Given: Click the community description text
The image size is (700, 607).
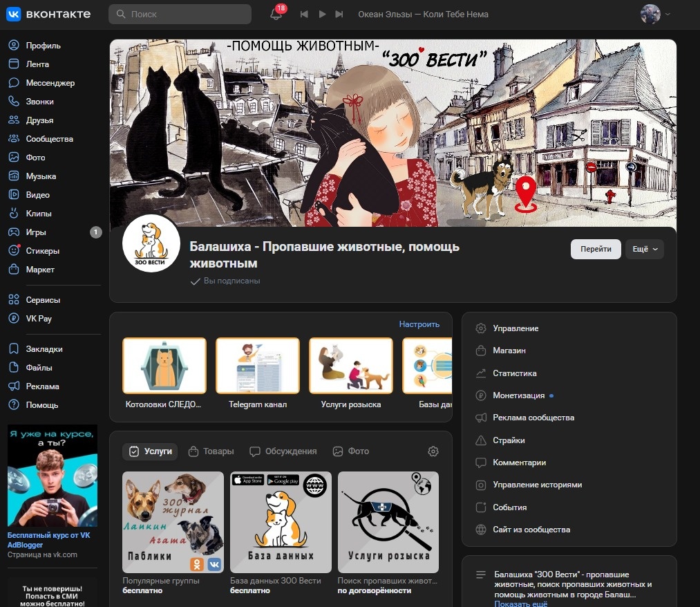Looking at the screenshot, I should tap(573, 584).
